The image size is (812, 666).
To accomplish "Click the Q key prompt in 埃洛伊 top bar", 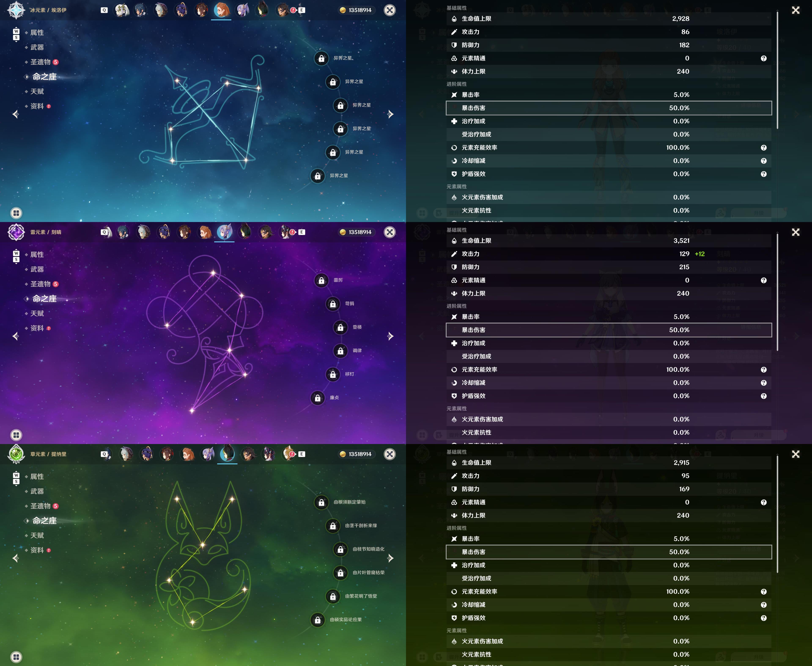I will (104, 10).
